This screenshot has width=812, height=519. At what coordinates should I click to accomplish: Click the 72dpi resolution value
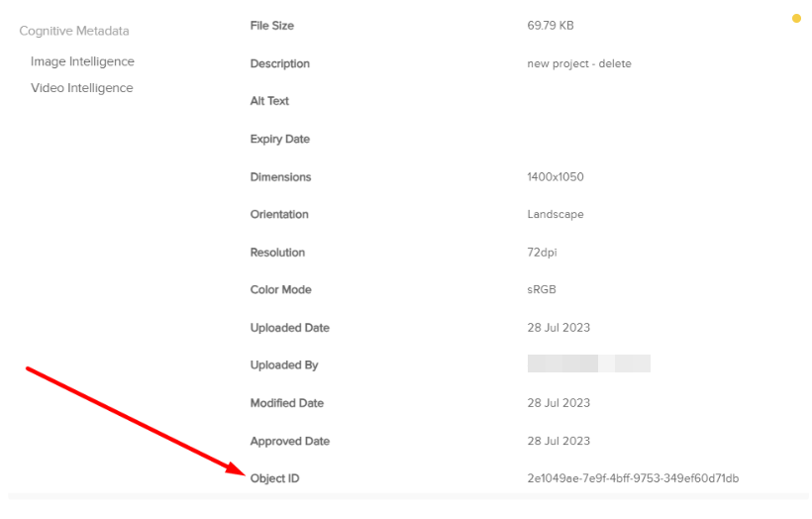(542, 253)
